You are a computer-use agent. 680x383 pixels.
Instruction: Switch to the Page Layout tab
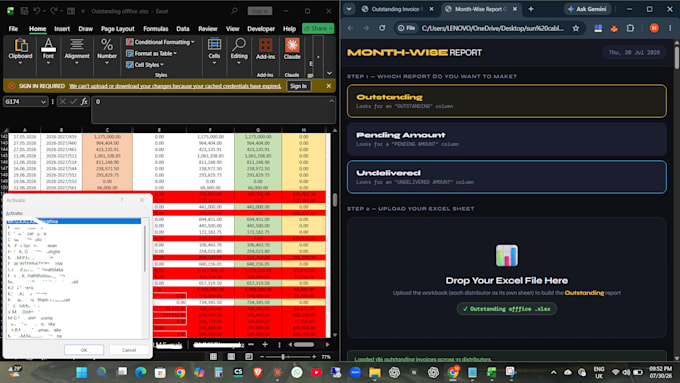tap(118, 29)
